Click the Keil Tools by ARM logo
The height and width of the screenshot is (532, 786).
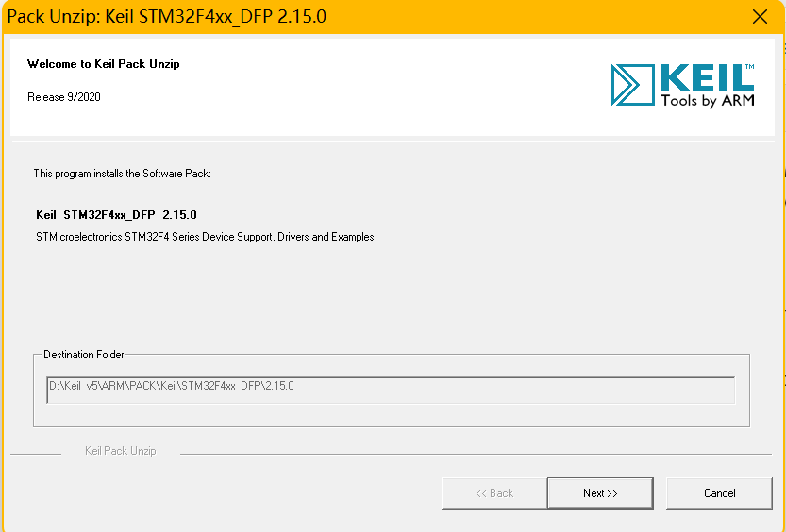tap(683, 85)
